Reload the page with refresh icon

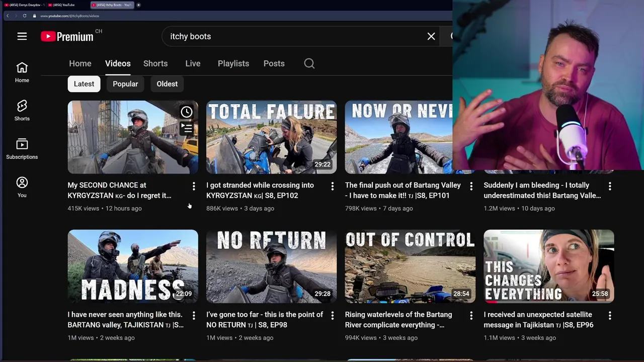point(24,16)
